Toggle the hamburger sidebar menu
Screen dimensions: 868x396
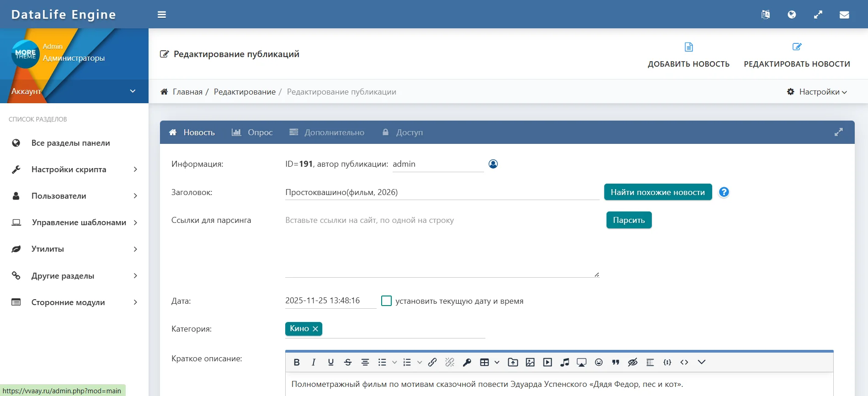click(x=162, y=15)
